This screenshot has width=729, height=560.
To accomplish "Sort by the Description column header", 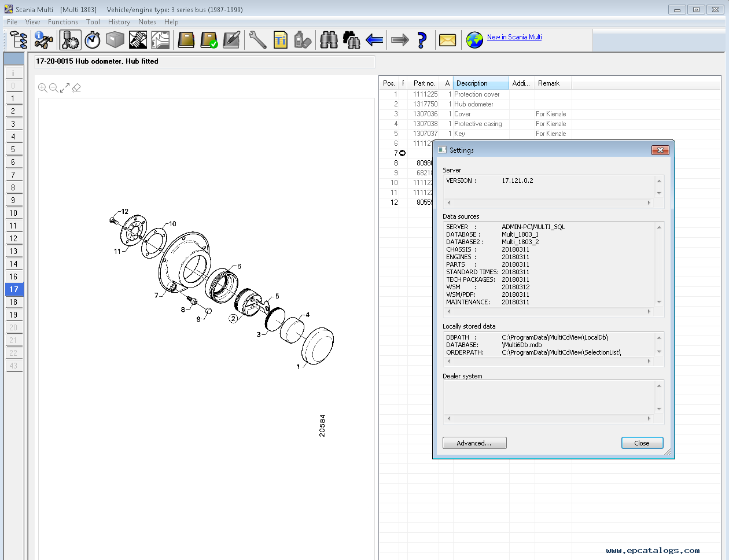I will (481, 83).
